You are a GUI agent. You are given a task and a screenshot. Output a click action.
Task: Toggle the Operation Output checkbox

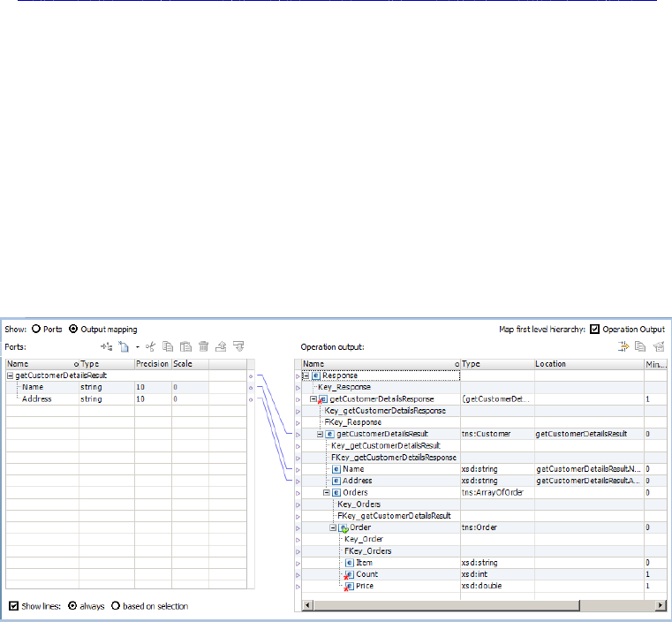(x=594, y=329)
